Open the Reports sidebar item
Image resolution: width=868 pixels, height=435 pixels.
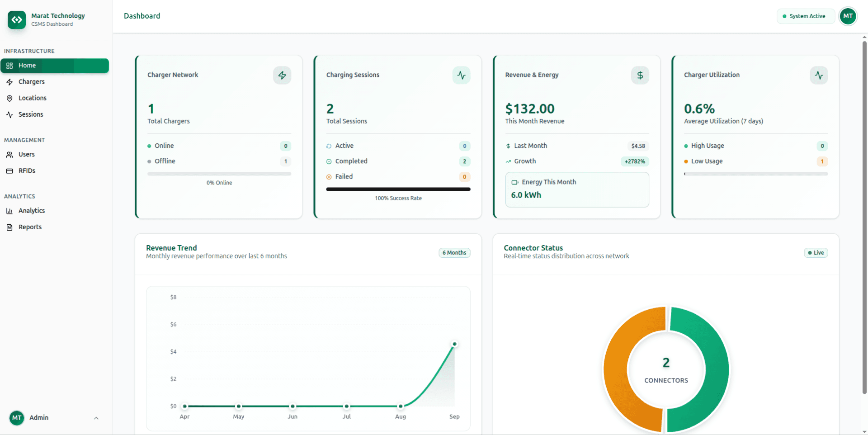click(55, 227)
